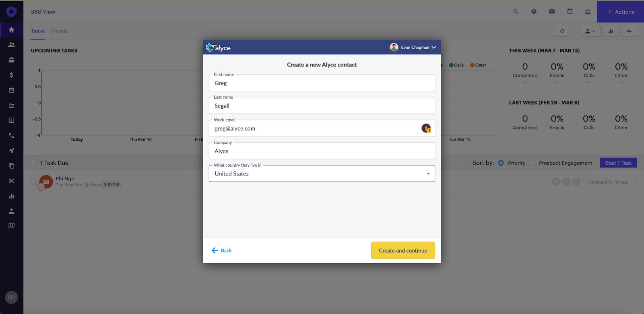This screenshot has width=644, height=314.
Task: Select the Prospect Engagement radio button
Action: (x=532, y=163)
